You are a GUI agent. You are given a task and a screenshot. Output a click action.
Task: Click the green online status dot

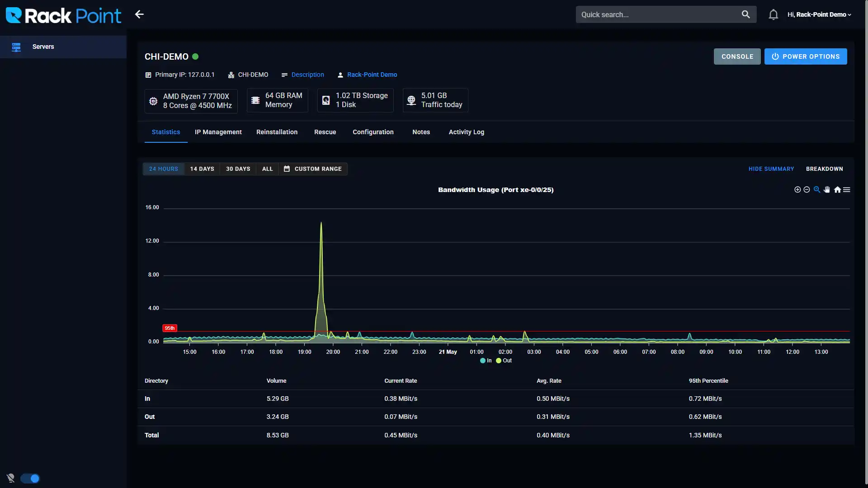pyautogui.click(x=195, y=56)
